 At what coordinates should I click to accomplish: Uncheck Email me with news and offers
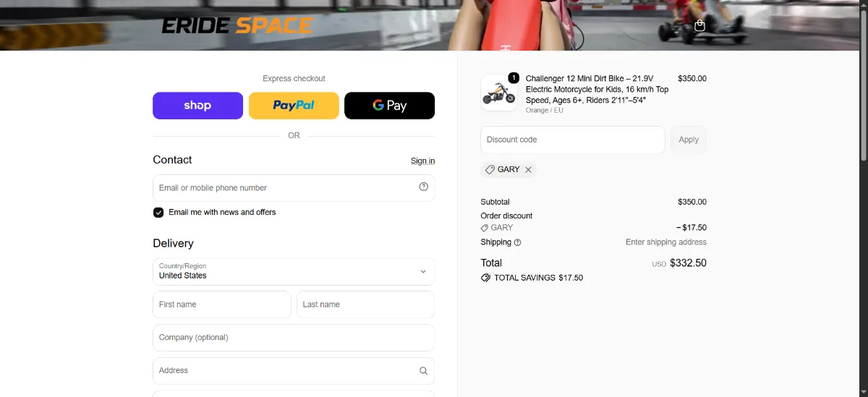tap(158, 213)
